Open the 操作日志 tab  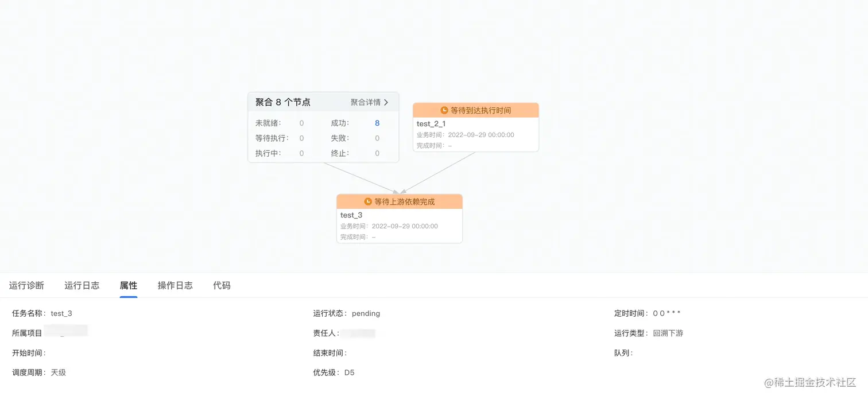click(x=175, y=285)
